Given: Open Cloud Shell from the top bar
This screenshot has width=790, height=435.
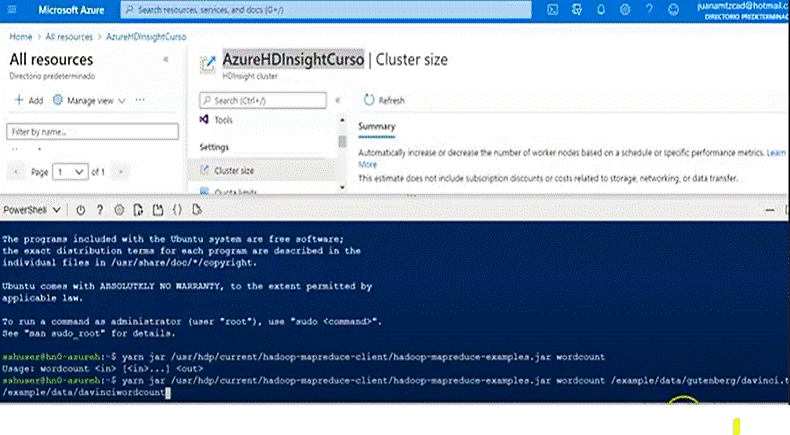Looking at the screenshot, I should coord(553,10).
